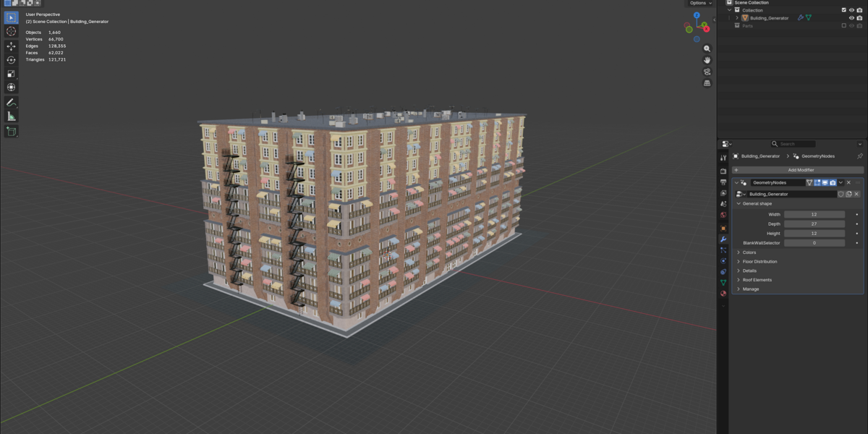Hide Building_Generator with its eye icon
This screenshot has width=868, height=434.
click(x=851, y=18)
